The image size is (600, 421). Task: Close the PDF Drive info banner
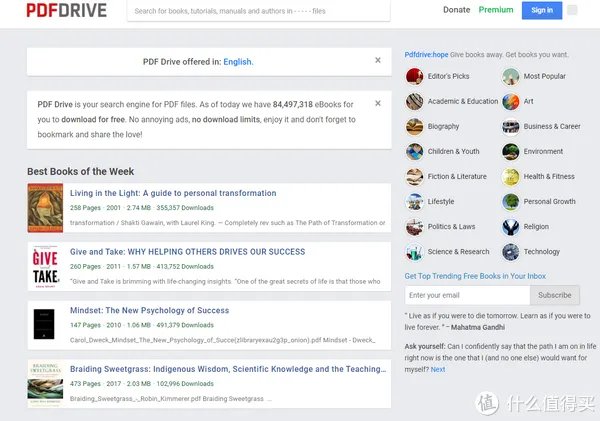pyautogui.click(x=377, y=103)
